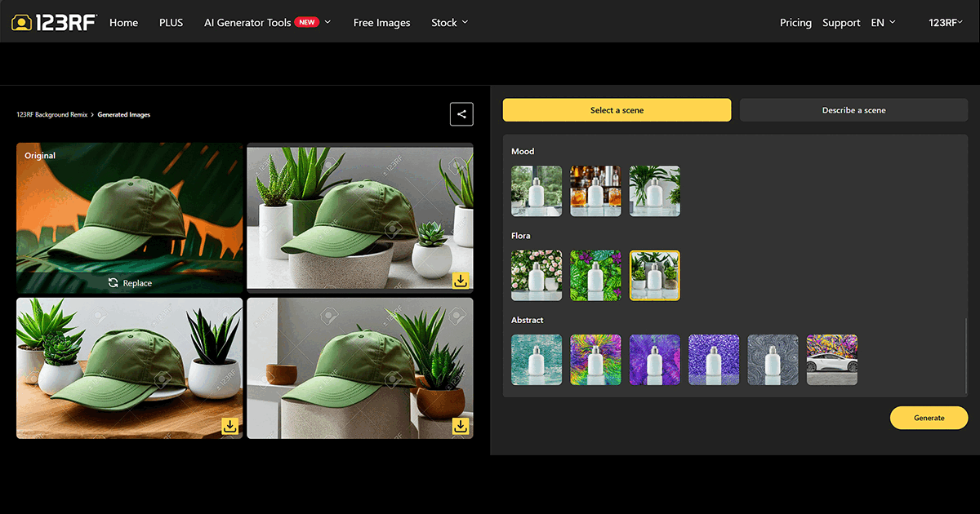Open the Pricing link

coord(795,23)
